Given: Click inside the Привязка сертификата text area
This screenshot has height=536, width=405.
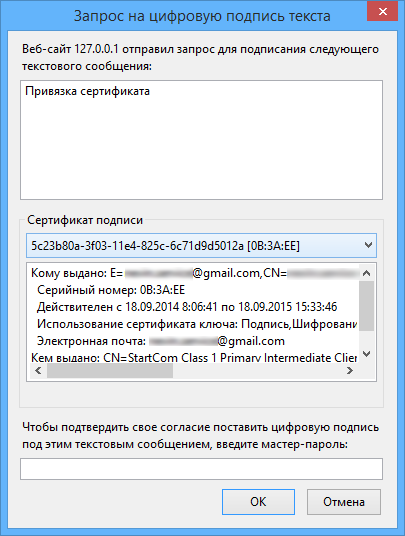Looking at the screenshot, I should pyautogui.click(x=201, y=140).
